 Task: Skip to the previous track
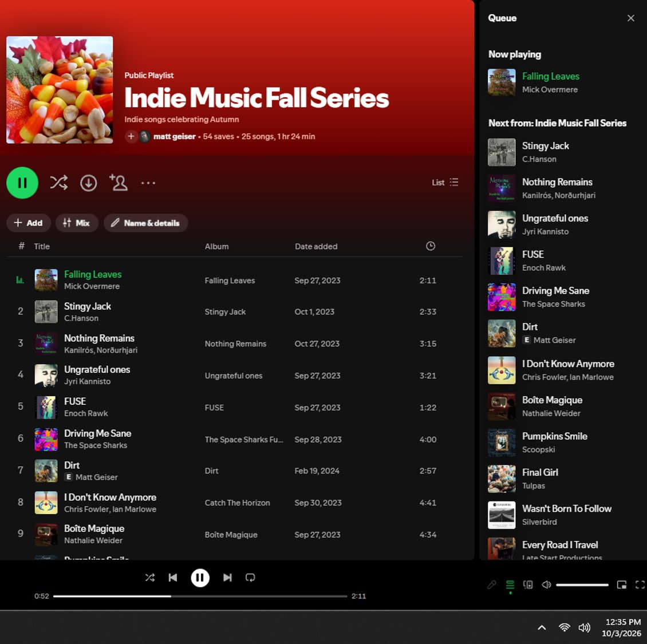point(173,577)
